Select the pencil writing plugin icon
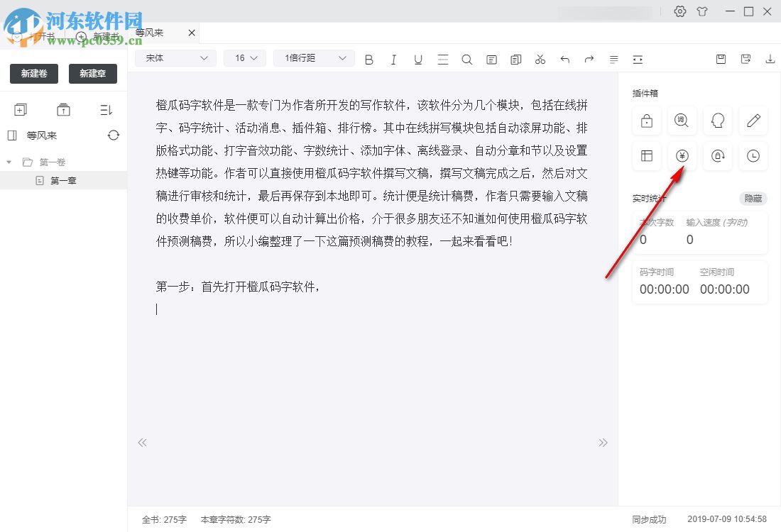Screen dimensions: 781x532 pos(753,121)
